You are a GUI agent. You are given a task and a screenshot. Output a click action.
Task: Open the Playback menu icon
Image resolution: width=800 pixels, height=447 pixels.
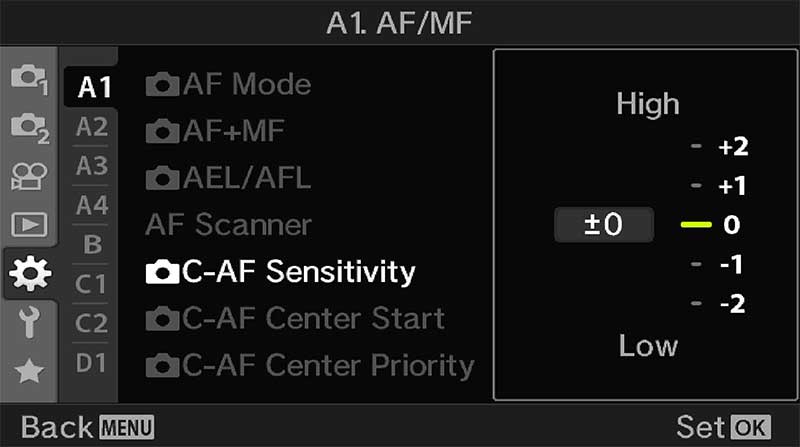coord(27,224)
